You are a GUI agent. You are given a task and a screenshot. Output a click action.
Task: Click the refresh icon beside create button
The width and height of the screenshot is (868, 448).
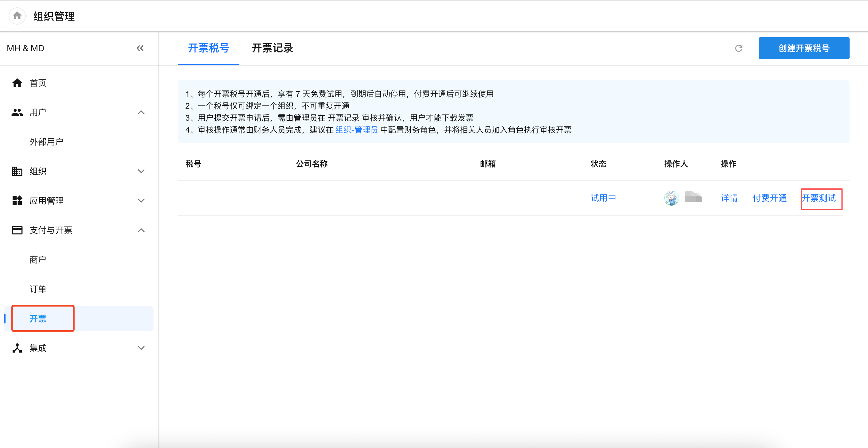(x=738, y=48)
